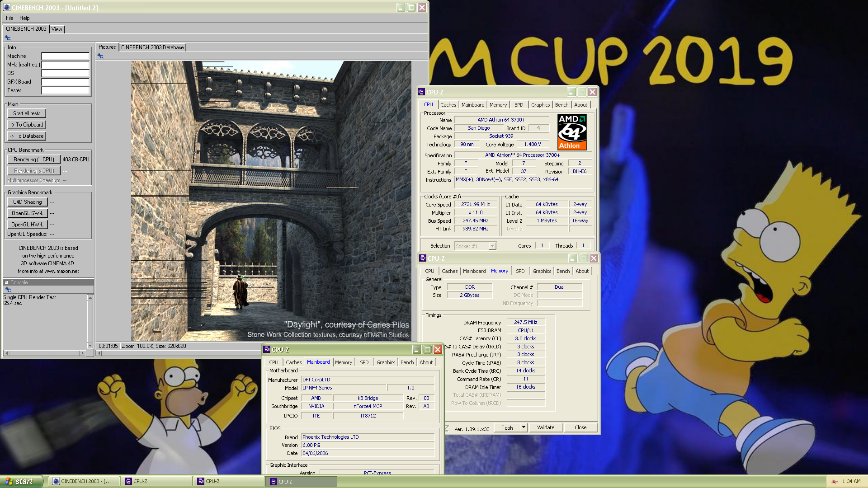The width and height of the screenshot is (868, 488).
Task: Click the OpenGL HW-L button
Action: click(x=27, y=225)
